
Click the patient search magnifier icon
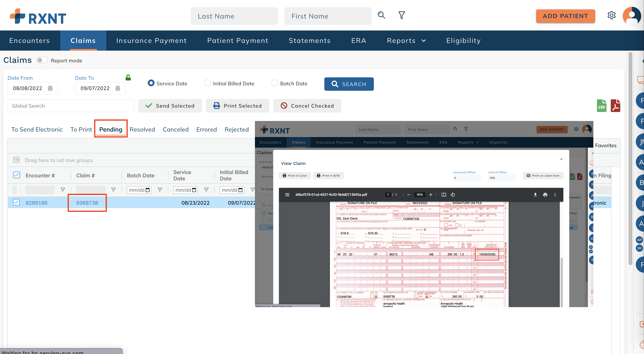click(x=381, y=15)
